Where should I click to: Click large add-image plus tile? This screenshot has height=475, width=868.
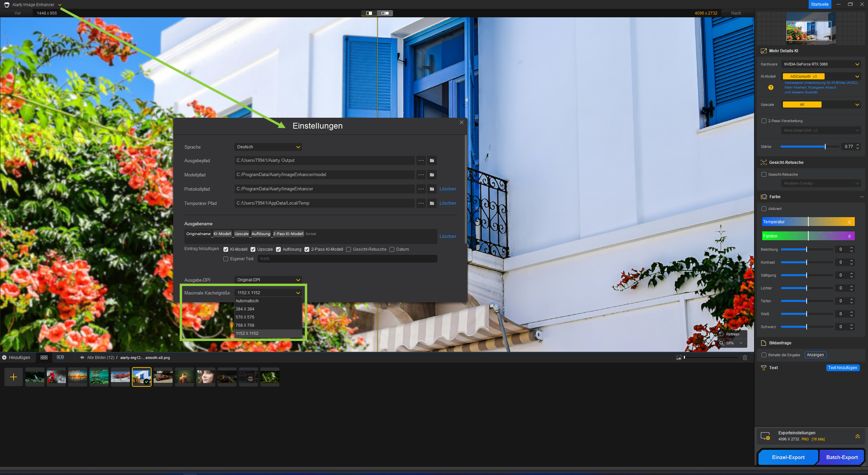coord(14,377)
